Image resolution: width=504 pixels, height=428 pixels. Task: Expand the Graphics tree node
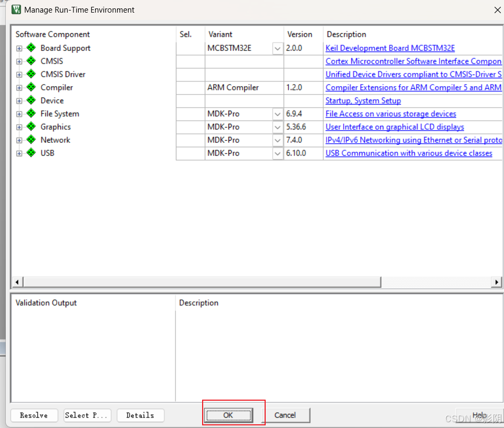19,127
